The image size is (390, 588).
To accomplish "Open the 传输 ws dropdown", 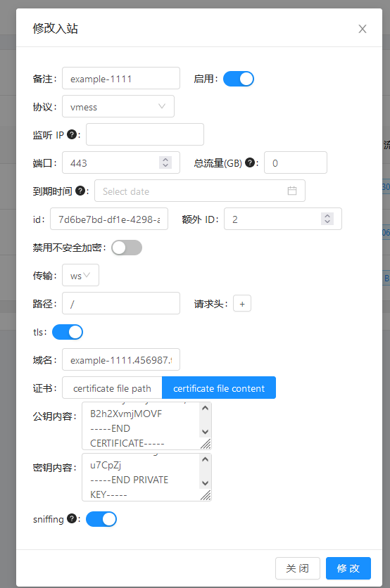I will coord(80,275).
